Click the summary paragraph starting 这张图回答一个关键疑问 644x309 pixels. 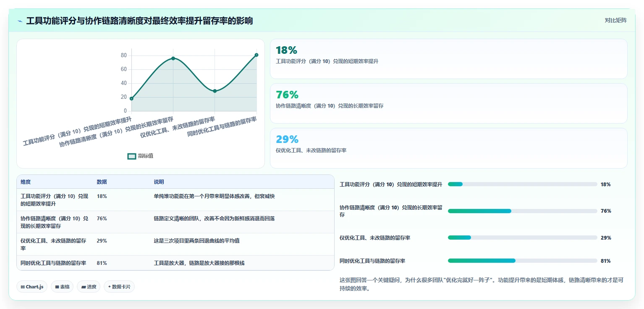pyautogui.click(x=482, y=284)
